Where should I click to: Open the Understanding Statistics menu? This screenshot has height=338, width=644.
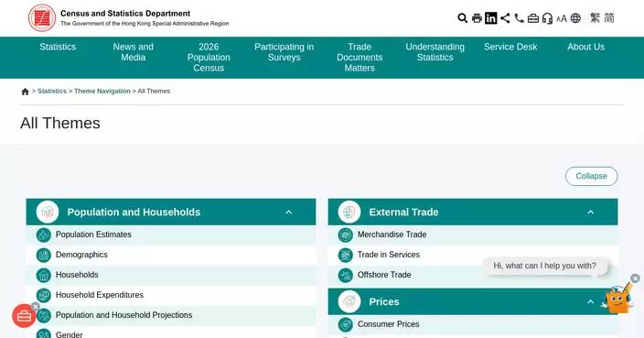(x=435, y=52)
